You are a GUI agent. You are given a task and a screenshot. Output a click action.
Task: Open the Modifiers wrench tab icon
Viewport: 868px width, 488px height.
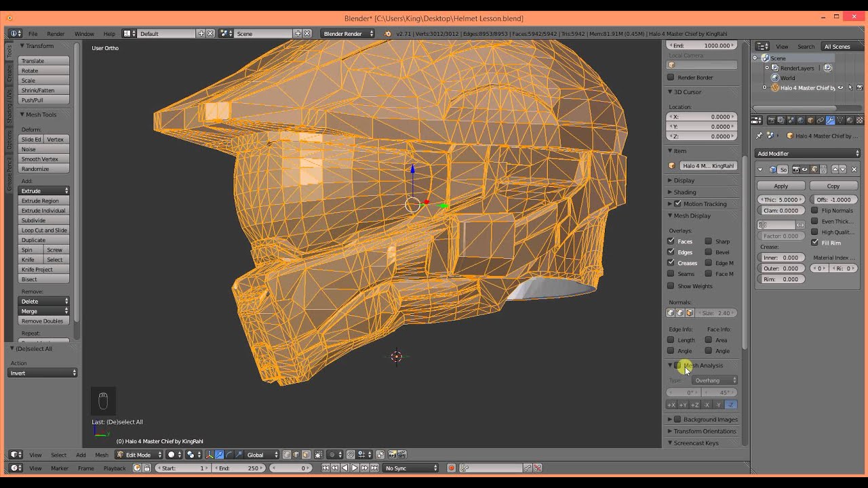(x=830, y=120)
